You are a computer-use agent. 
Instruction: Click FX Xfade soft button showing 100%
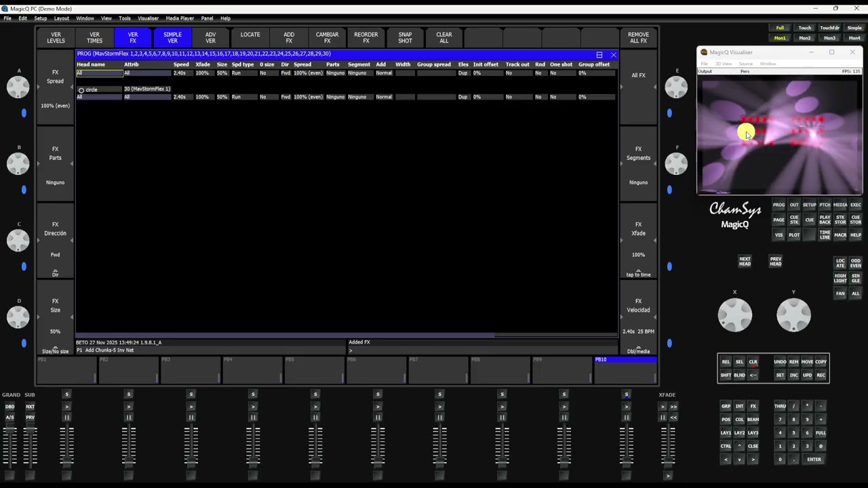(638, 241)
